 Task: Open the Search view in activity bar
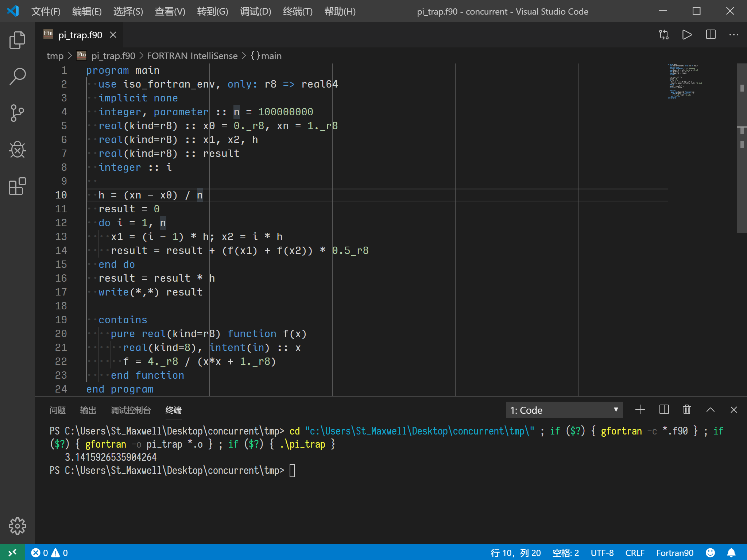tap(17, 76)
